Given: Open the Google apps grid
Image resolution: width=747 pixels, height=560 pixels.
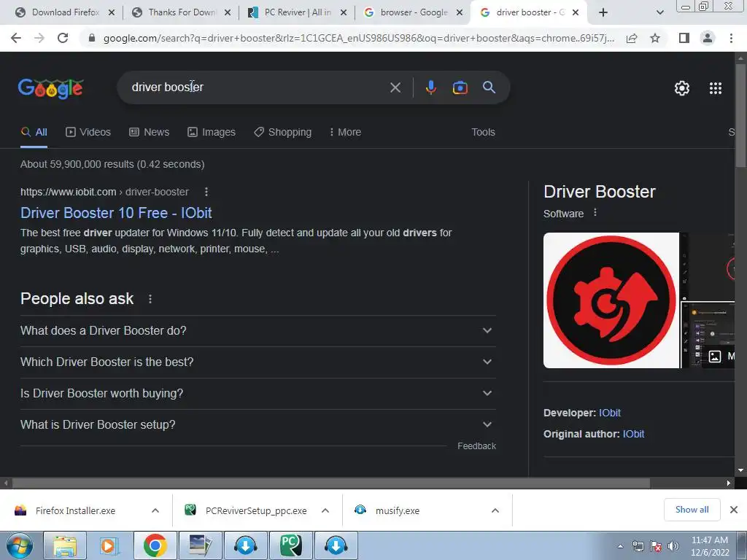Looking at the screenshot, I should [x=716, y=88].
